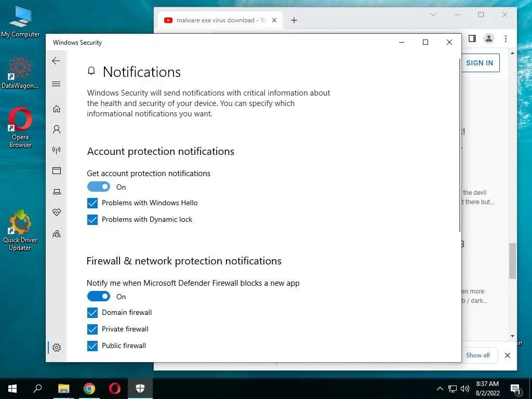Click the SIGN IN button on YouTube

point(481,63)
